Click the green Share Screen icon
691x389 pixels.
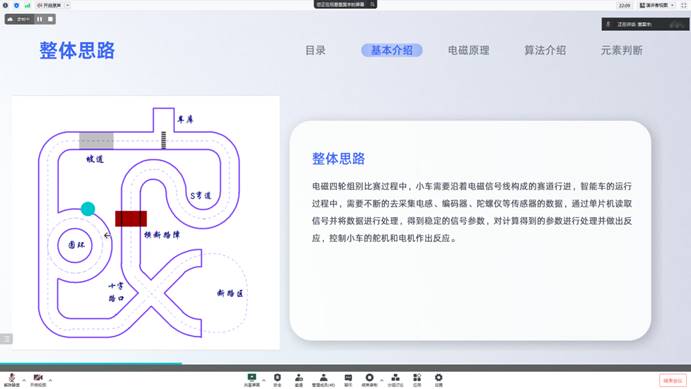tap(252, 380)
